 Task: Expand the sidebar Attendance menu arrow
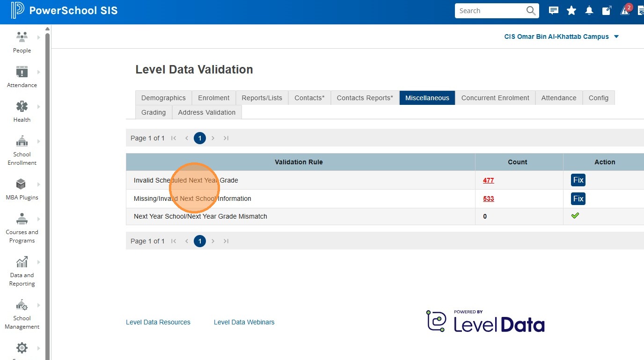tap(39, 72)
